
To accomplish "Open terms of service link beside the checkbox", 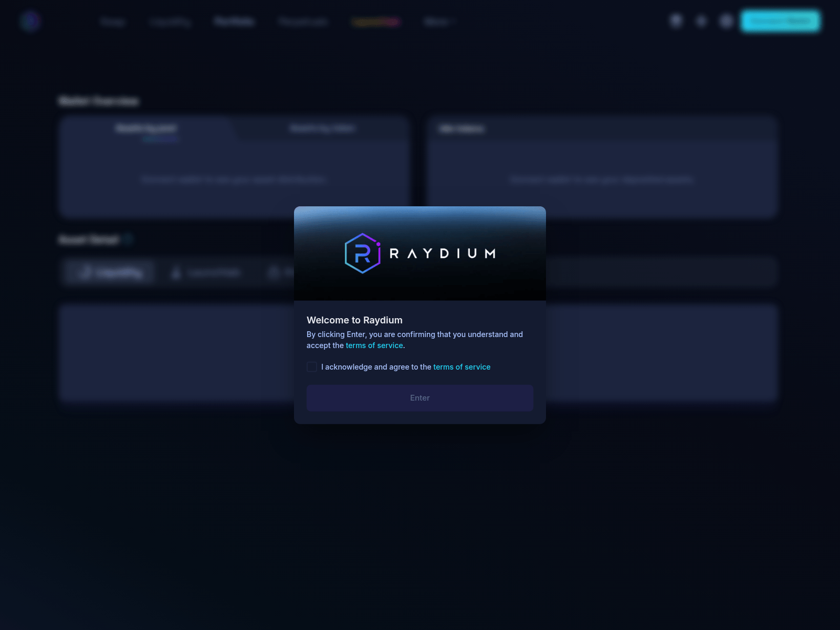I will (462, 367).
